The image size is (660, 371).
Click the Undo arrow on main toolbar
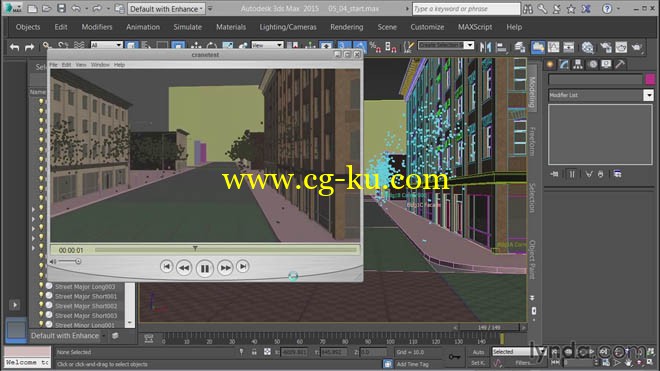14,47
